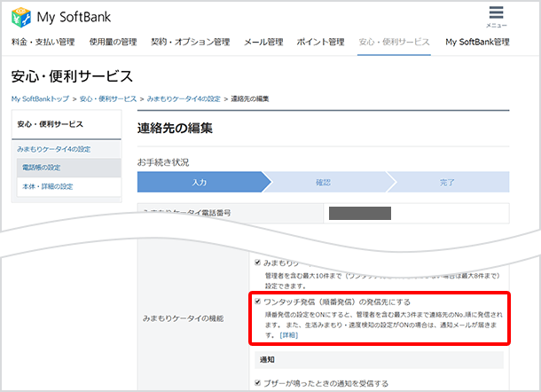The width and height of the screenshot is (541, 392).
Task: Follow みまもりケータイ4の設定 breadcrumb link
Action: pyautogui.click(x=184, y=99)
